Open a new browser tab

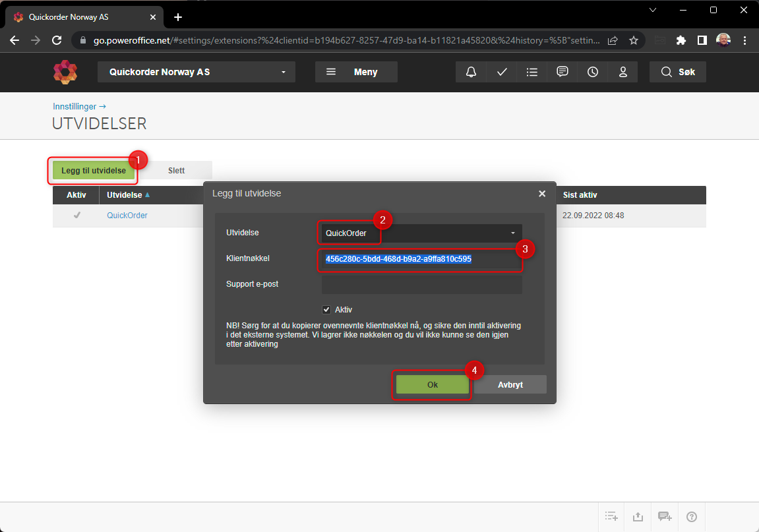coord(178,17)
